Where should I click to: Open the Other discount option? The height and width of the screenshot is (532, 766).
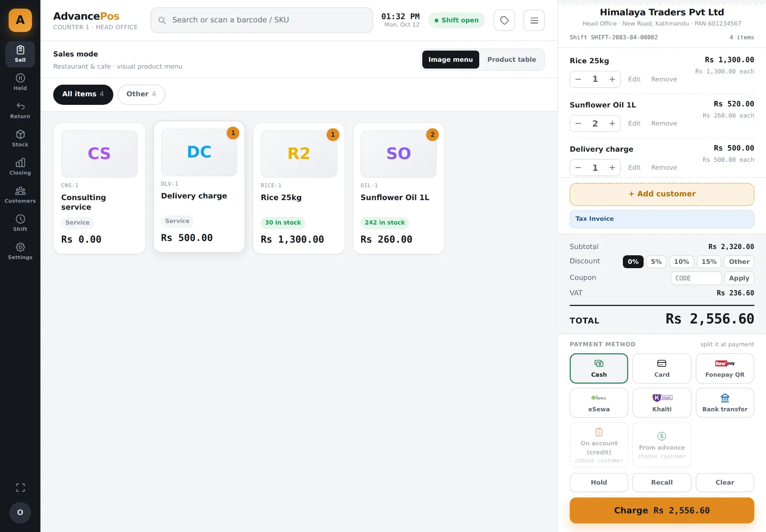739,261
